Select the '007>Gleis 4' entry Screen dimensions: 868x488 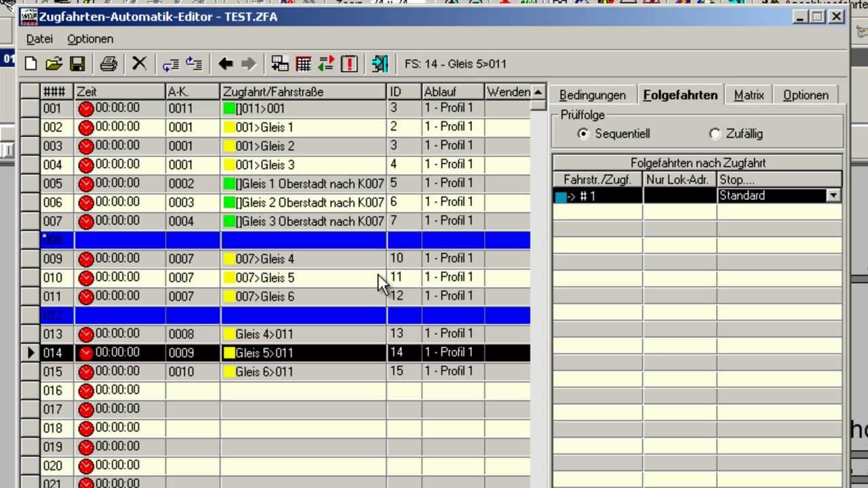pos(304,259)
